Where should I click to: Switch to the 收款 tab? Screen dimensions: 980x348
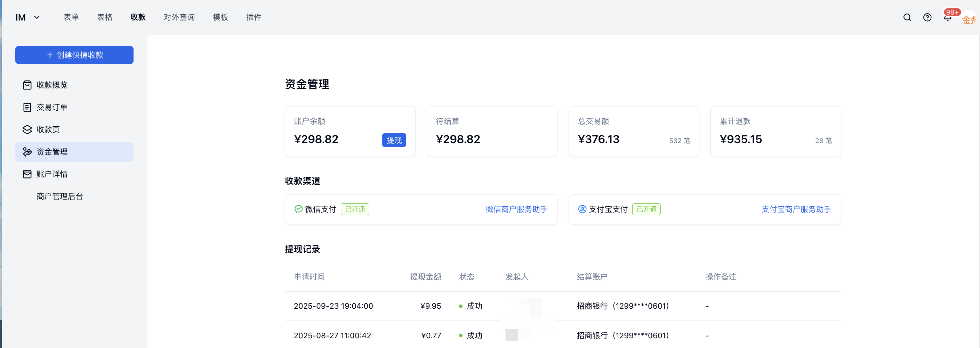138,17
